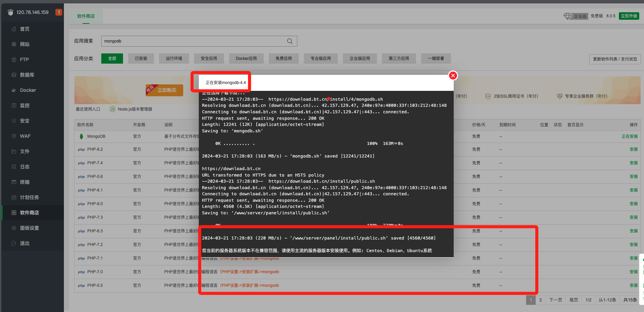
Task: Focus the 应用搜索 input containing mongodb
Action: pyautogui.click(x=199, y=41)
